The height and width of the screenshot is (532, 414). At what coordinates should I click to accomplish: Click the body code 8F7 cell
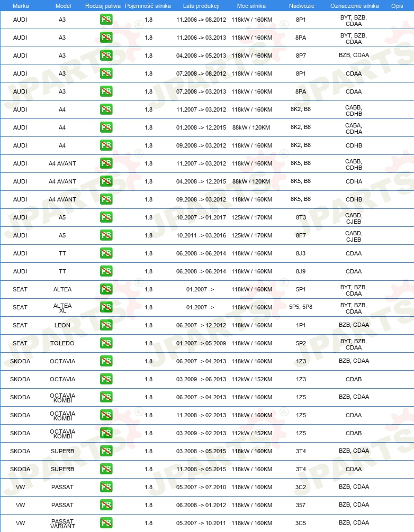click(x=301, y=235)
